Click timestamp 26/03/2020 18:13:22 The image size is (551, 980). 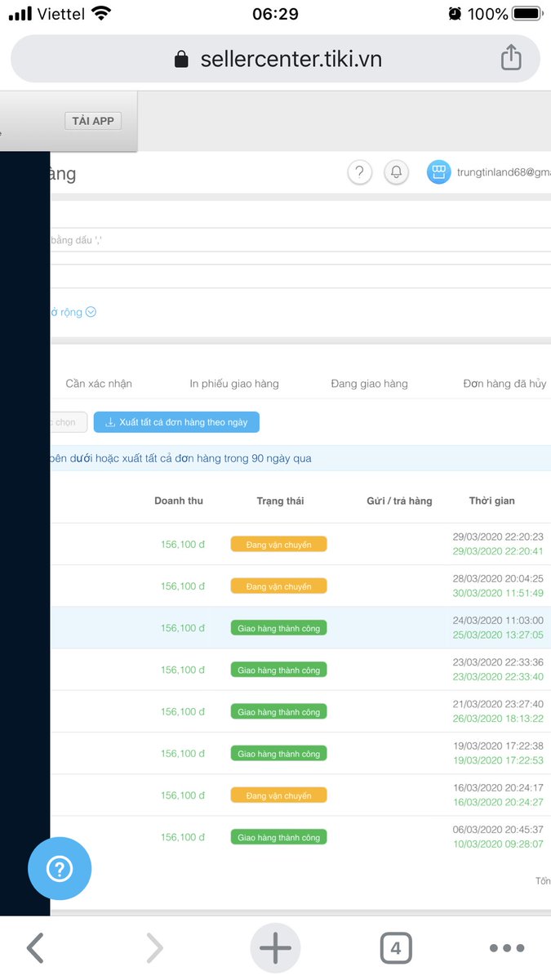(498, 719)
